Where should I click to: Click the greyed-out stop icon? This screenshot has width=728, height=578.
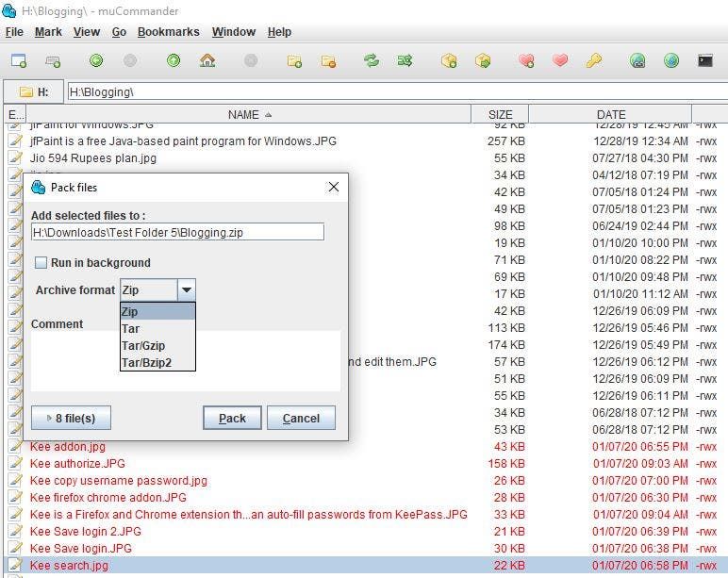pos(251,61)
